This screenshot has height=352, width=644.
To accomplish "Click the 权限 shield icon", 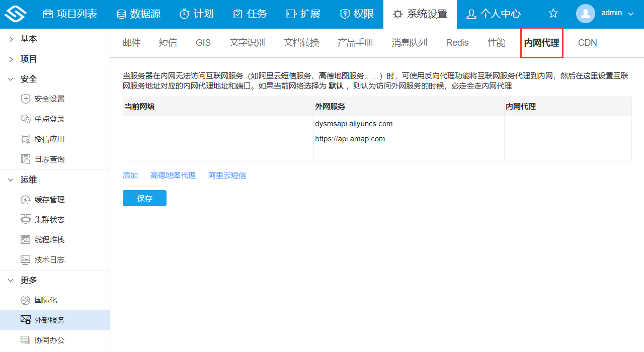I will (345, 14).
